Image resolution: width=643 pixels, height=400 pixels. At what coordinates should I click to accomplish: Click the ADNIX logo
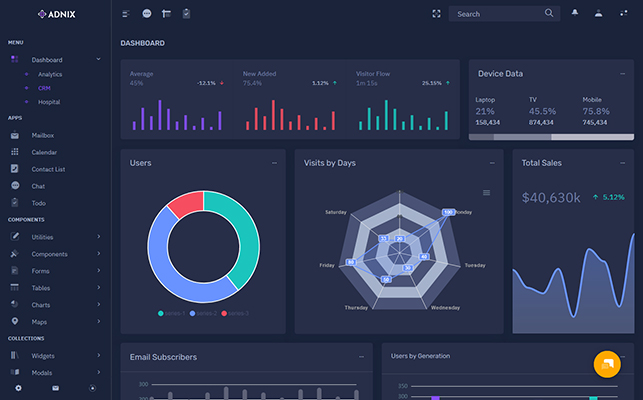tap(57, 14)
